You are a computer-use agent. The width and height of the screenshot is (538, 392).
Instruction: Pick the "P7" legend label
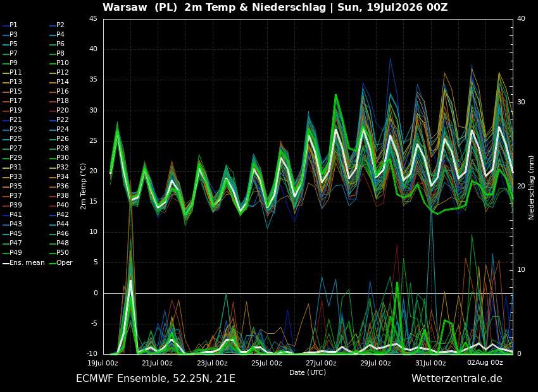tap(13, 54)
